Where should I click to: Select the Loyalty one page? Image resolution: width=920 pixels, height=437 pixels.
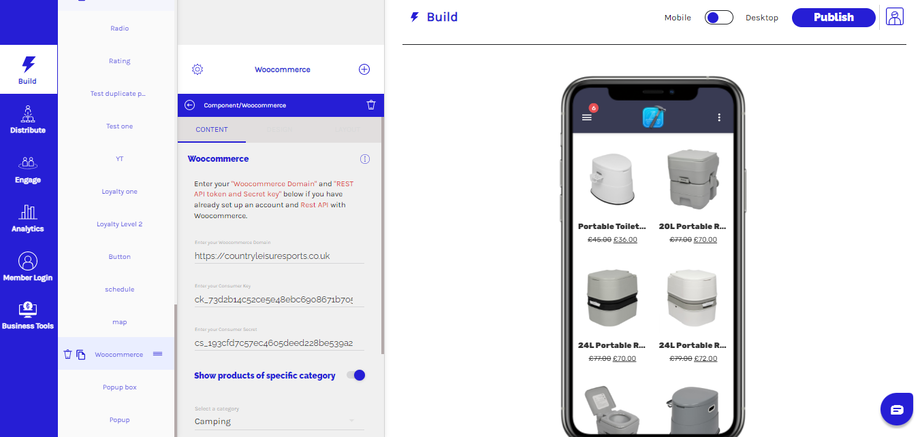[x=119, y=191]
